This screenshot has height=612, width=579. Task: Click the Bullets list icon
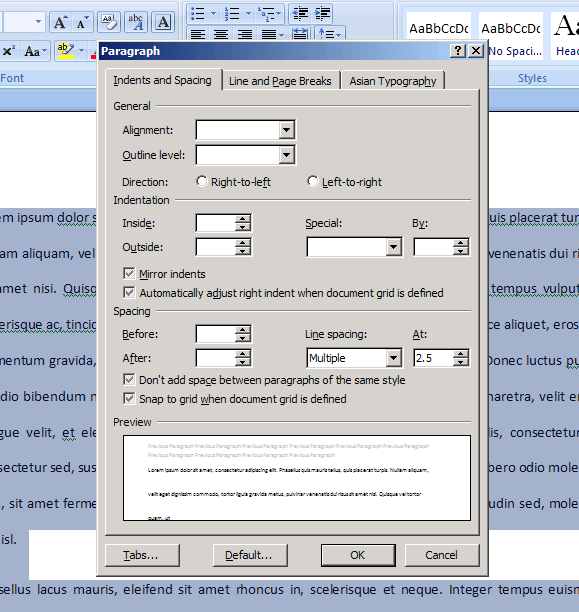(198, 14)
